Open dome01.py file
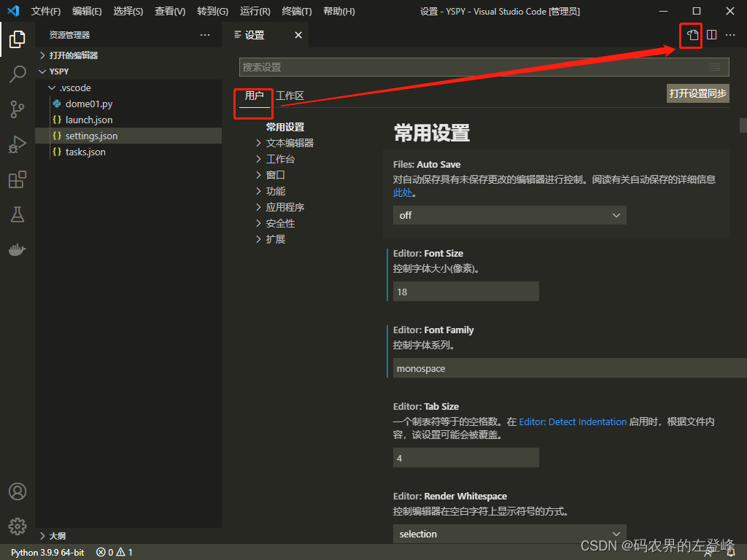 click(88, 104)
